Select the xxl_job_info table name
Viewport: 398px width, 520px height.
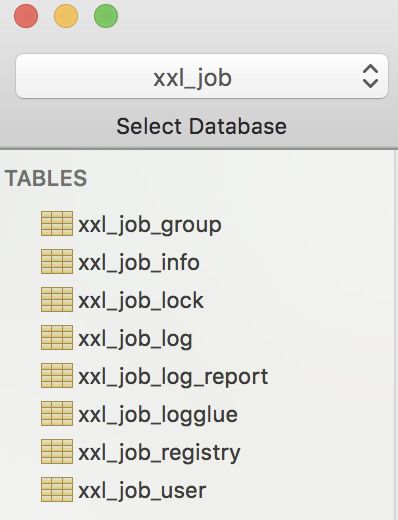coord(139,263)
